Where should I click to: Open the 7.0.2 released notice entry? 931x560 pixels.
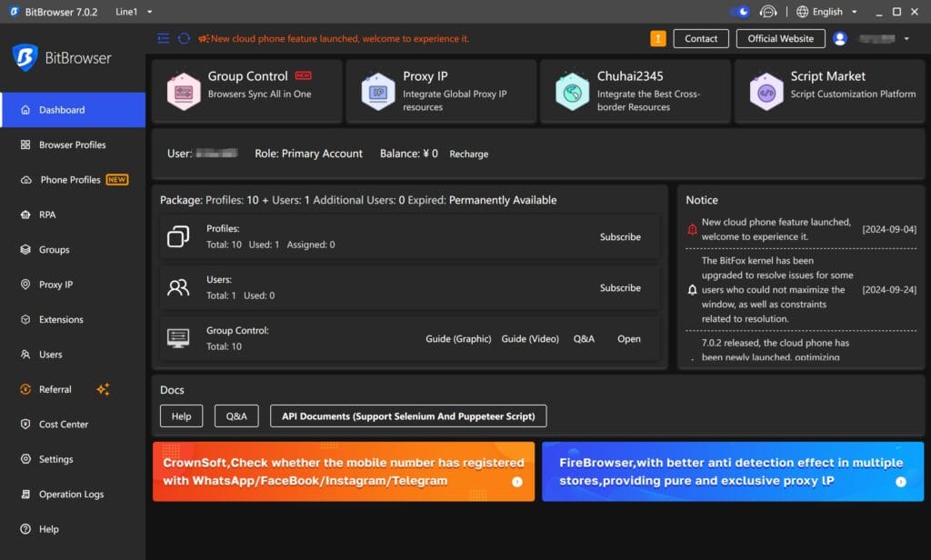(801, 350)
